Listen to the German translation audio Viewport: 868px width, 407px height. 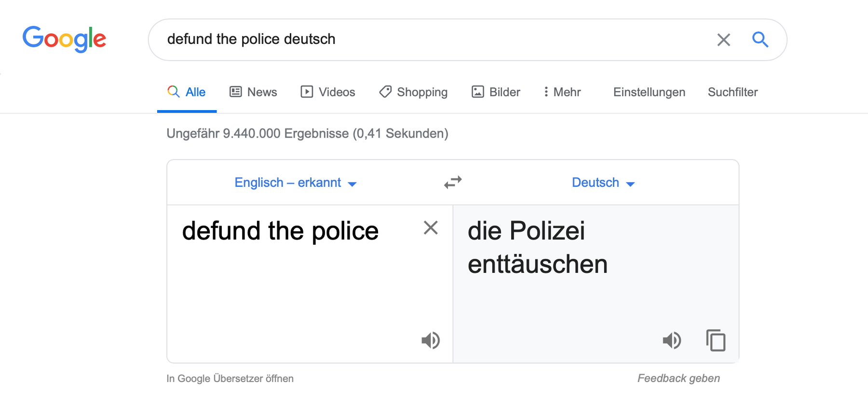tap(672, 340)
